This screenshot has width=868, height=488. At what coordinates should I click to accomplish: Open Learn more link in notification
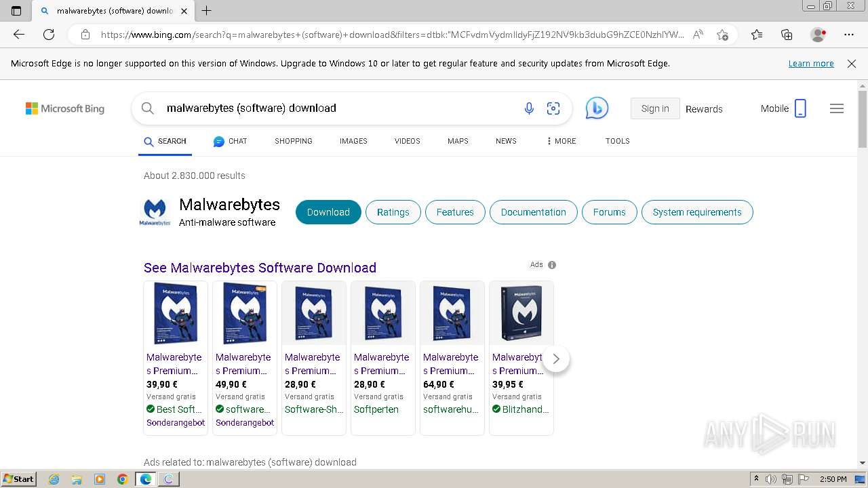[811, 63]
